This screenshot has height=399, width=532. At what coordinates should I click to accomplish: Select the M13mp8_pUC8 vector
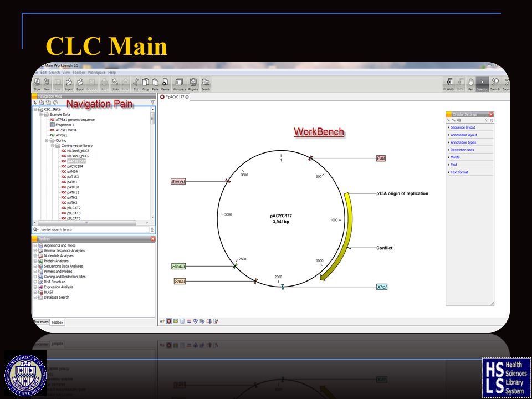[x=78, y=151]
